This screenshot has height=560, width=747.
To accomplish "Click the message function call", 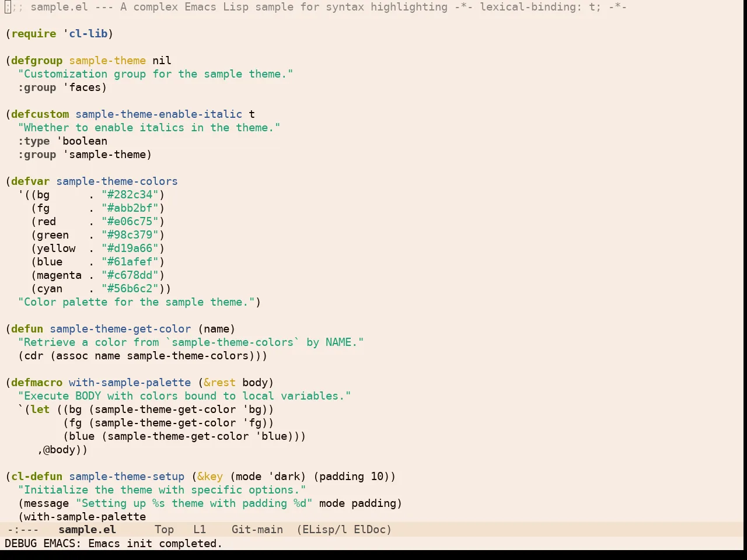I will point(46,503).
